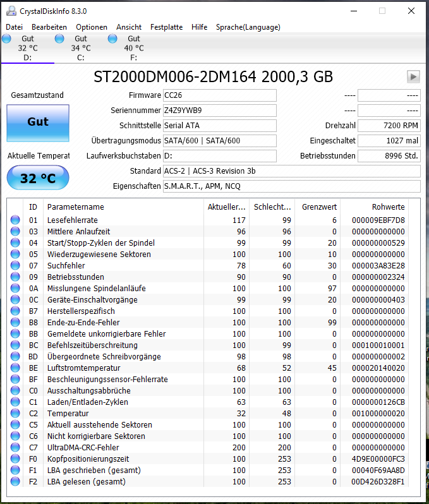Click the Betriebsstunden value 8996 Std.

tap(389, 156)
